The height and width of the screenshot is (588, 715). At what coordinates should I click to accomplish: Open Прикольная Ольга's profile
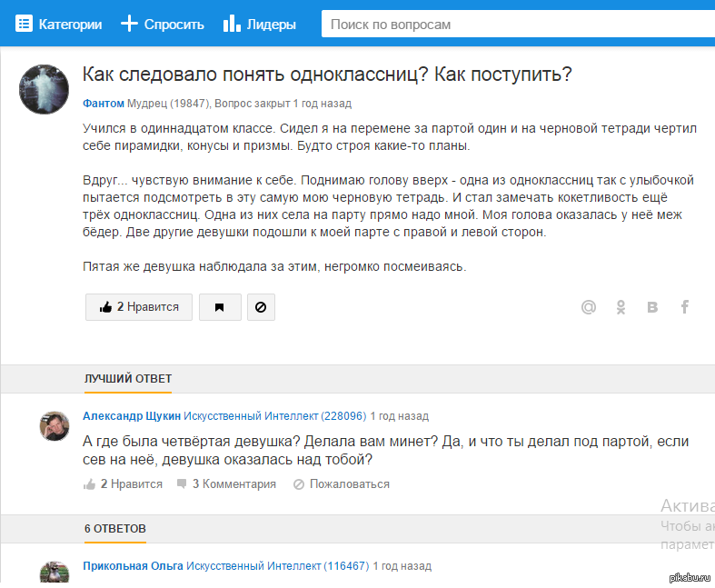click(133, 565)
